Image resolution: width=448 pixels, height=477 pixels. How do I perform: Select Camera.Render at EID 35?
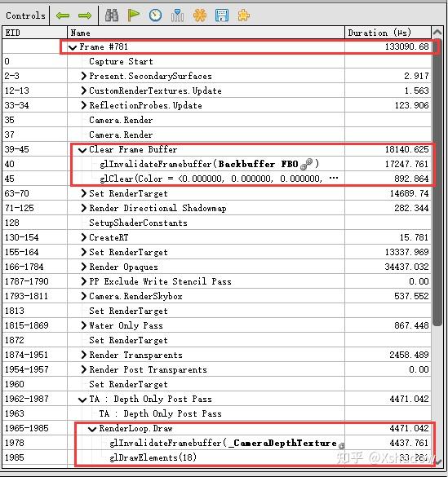[x=217, y=120]
